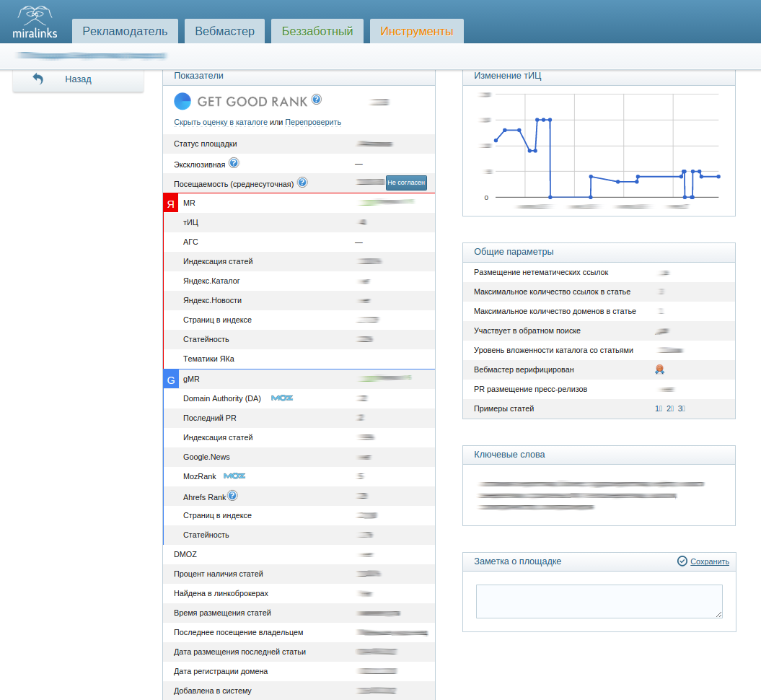Open help icon beside Get Good Rank
This screenshot has width=761, height=700.
[317, 99]
